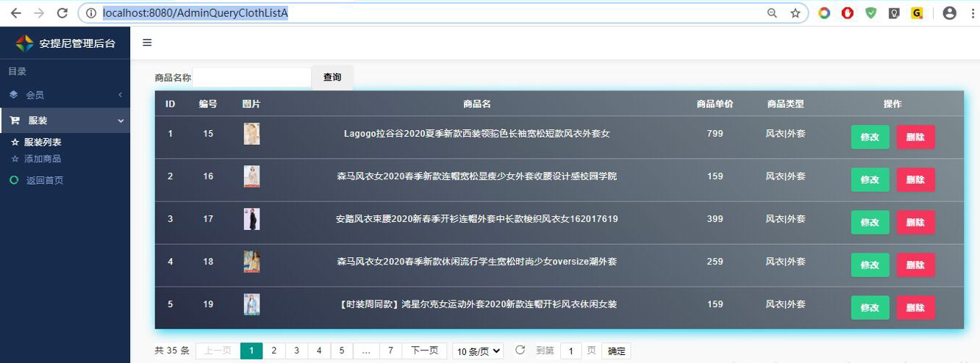Click the hamburger menu icon to collapse the sidebar

pyautogui.click(x=147, y=43)
